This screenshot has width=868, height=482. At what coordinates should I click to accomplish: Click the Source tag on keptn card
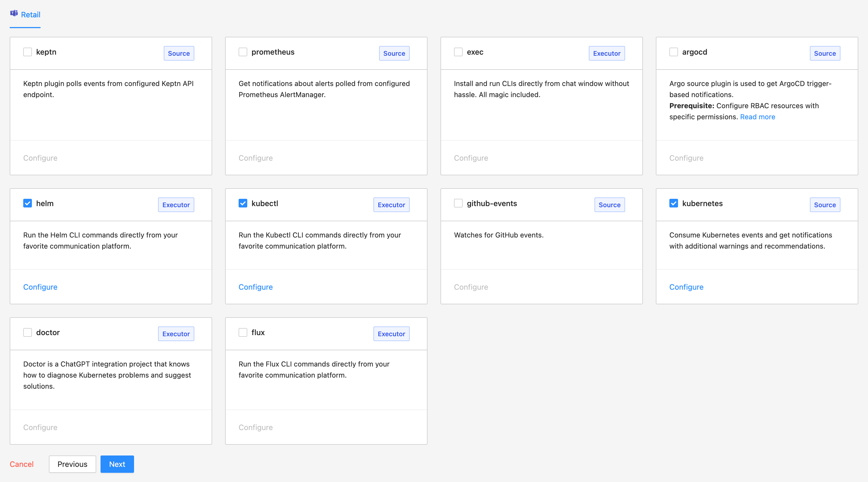pyautogui.click(x=179, y=53)
